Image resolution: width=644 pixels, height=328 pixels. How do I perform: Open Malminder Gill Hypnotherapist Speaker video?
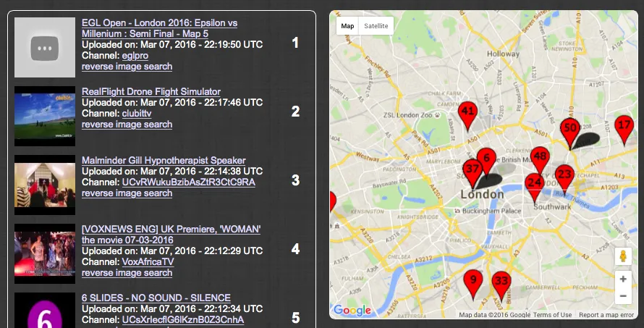pyautogui.click(x=164, y=161)
